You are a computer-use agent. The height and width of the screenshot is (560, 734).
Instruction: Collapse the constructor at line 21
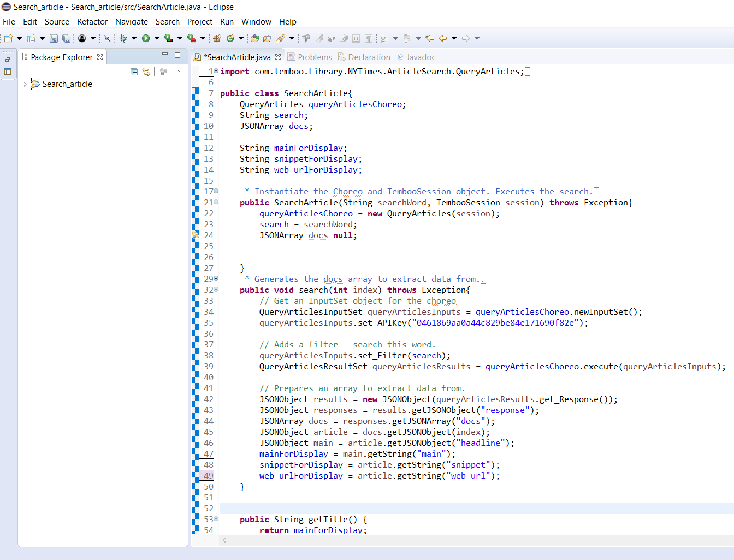pos(216,202)
